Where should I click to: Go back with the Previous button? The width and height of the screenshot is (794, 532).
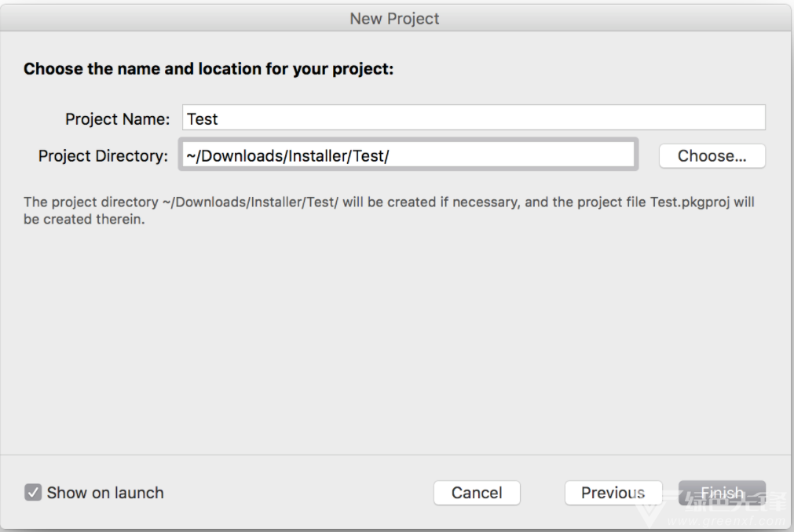(x=613, y=493)
